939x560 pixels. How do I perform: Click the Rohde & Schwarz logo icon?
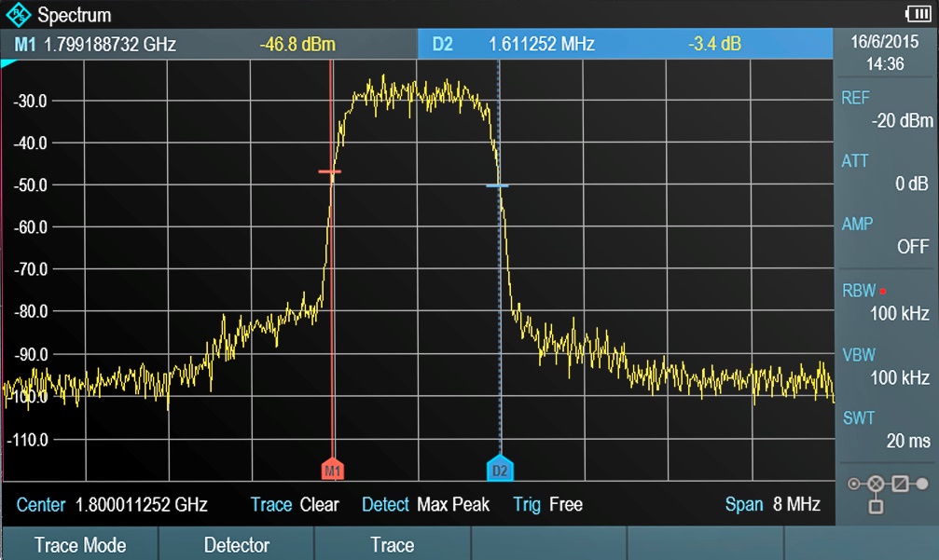pos(19,14)
